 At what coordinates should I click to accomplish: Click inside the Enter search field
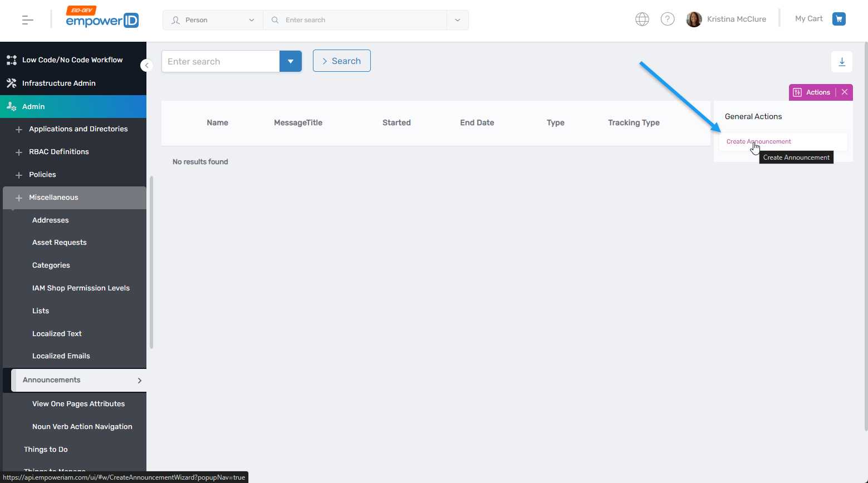(220, 61)
